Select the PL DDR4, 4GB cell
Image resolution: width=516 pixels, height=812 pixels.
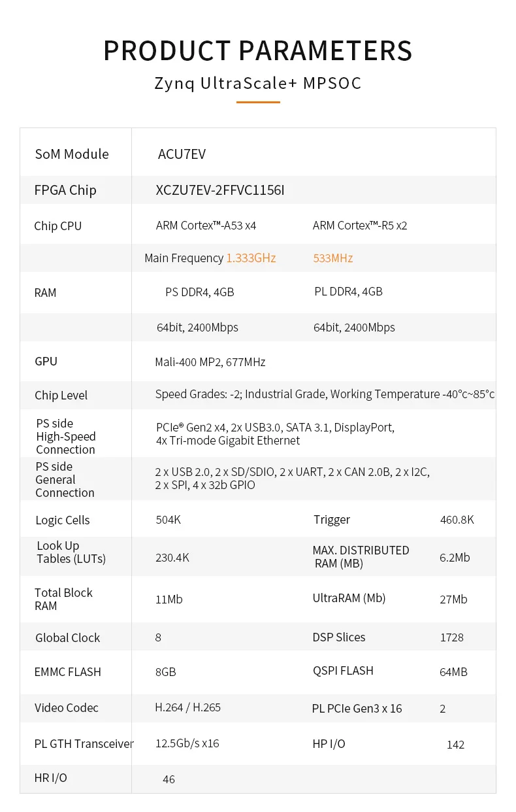click(348, 292)
